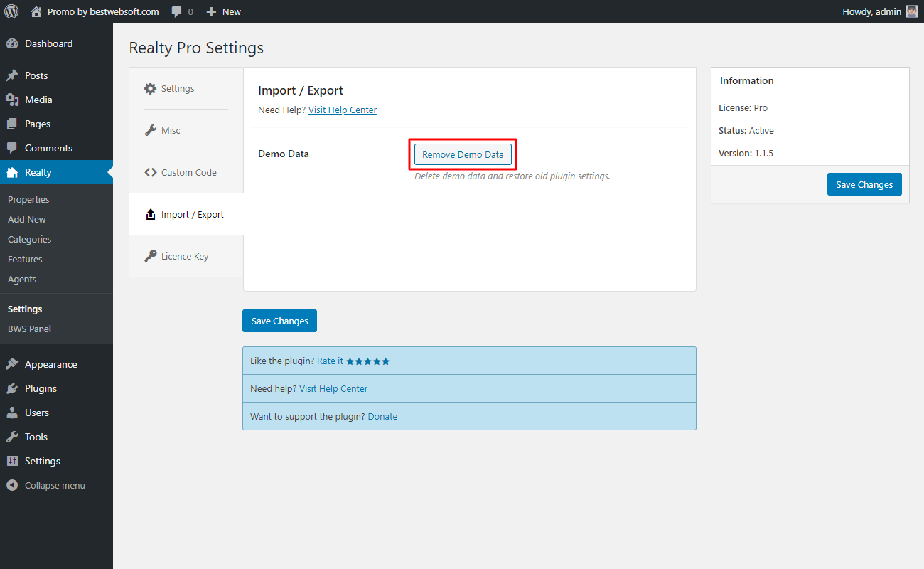
Task: Click the Media icon in sidebar
Action: (12, 100)
